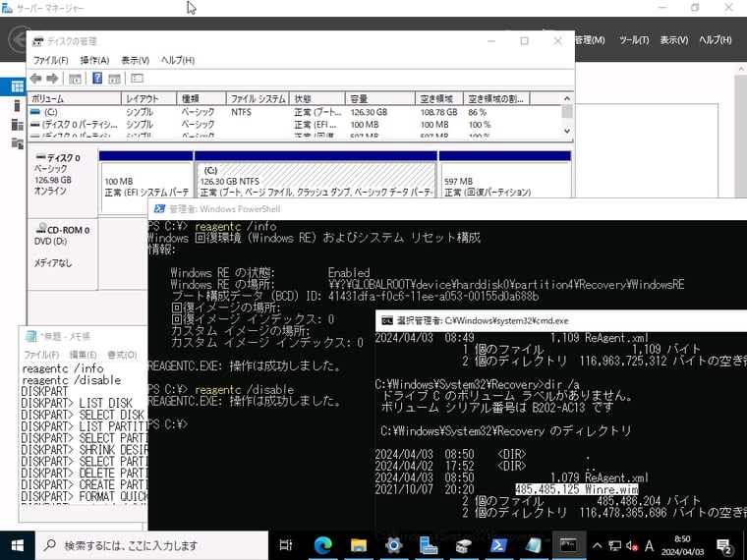The height and width of the screenshot is (560, 747).
Task: Open taskbar clock showing 8:50
Action: point(683,545)
